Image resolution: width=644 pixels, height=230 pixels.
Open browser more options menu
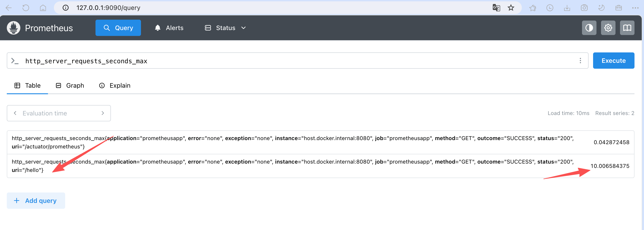[635, 8]
